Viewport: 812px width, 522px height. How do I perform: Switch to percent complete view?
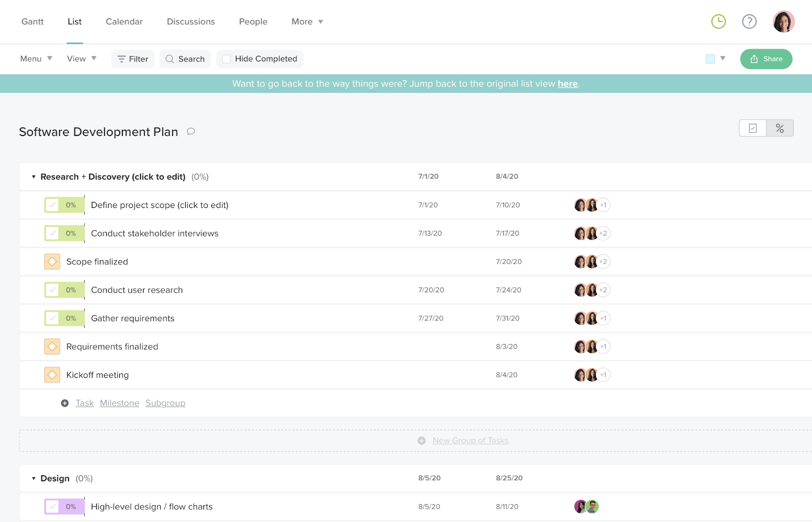(780, 128)
